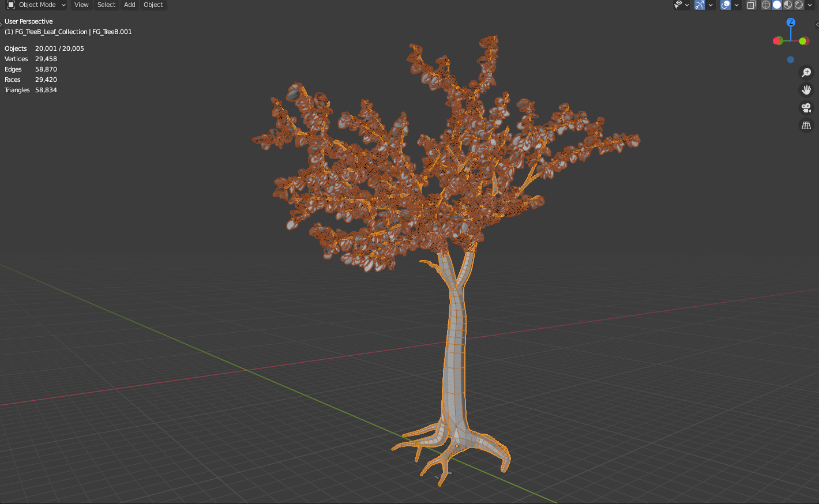Expand the sidebar with the right-edge arrow
Image resolution: width=819 pixels, height=504 pixels.
817,24
